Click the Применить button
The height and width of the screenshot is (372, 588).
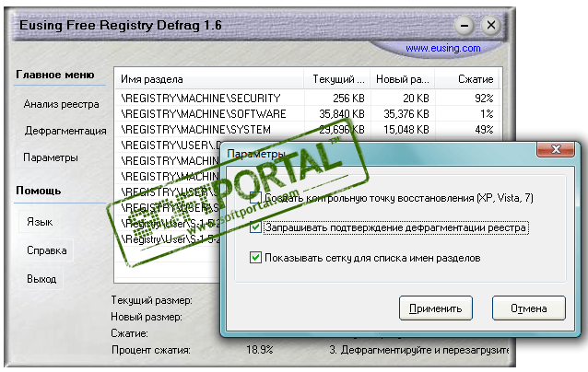(x=435, y=308)
